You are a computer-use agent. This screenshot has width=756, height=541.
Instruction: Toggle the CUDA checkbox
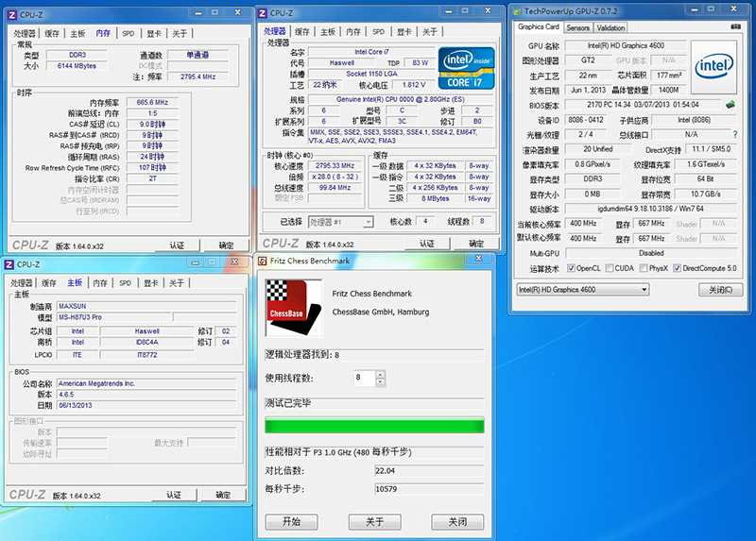point(610,268)
